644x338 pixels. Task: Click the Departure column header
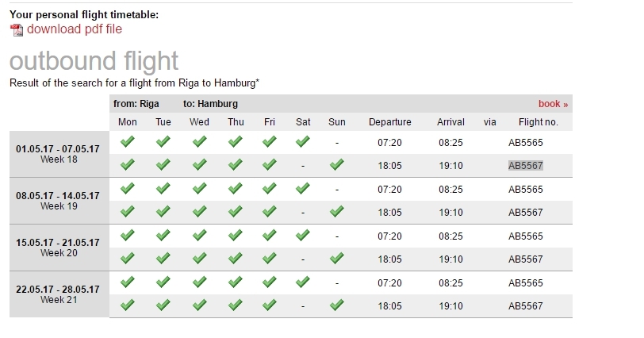click(x=389, y=122)
